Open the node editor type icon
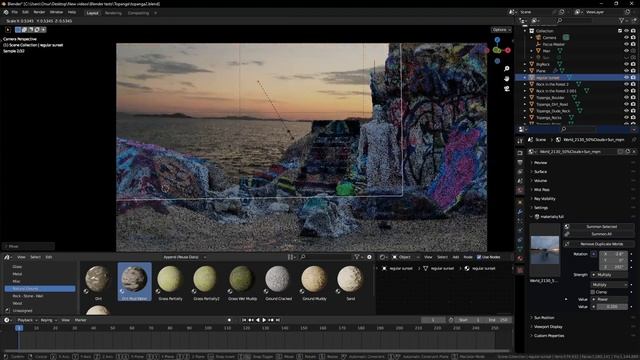Viewport: 640px width, 360px height. click(x=382, y=257)
